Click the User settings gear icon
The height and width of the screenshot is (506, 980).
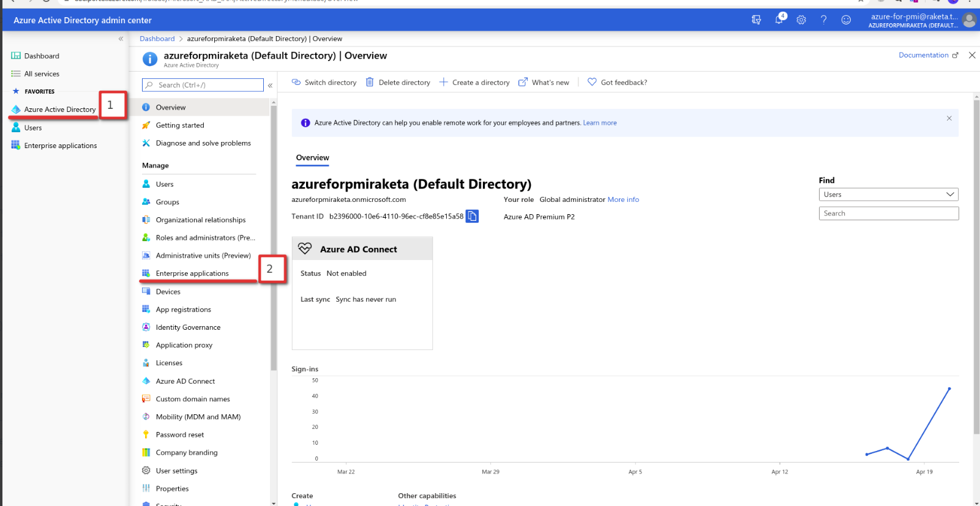coord(146,471)
